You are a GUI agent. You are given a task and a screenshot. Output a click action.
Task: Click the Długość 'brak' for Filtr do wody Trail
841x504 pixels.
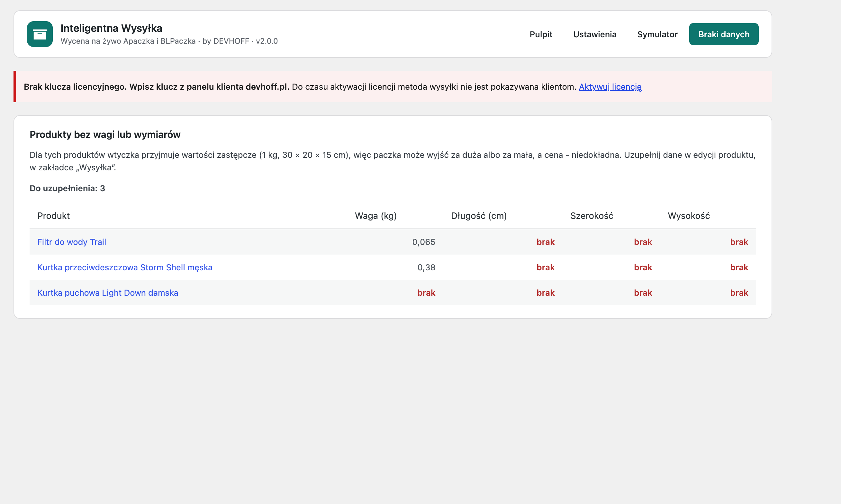(x=545, y=242)
